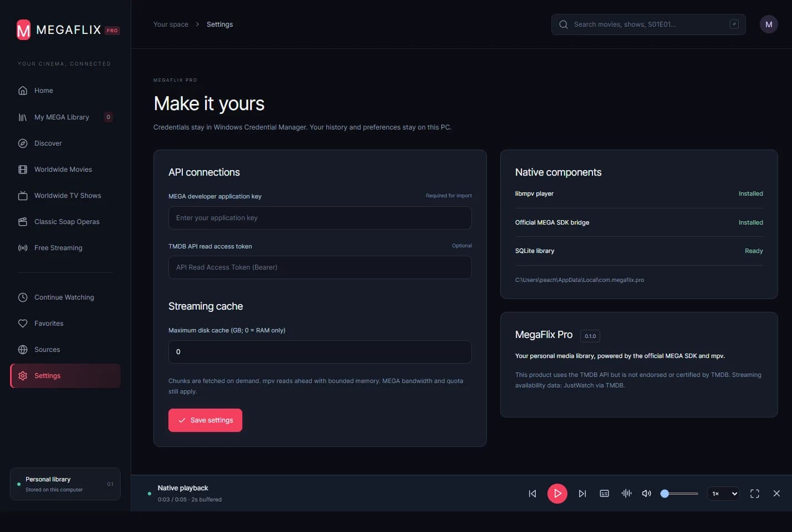Click the Official MEGA SDK bridge row label
792x532 pixels.
[x=552, y=222]
